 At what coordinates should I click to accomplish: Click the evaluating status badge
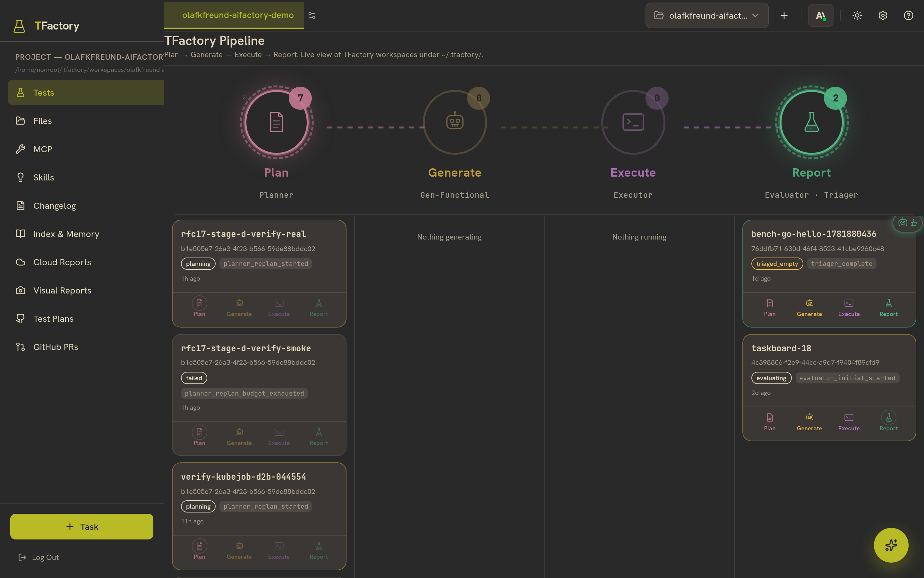tap(771, 378)
